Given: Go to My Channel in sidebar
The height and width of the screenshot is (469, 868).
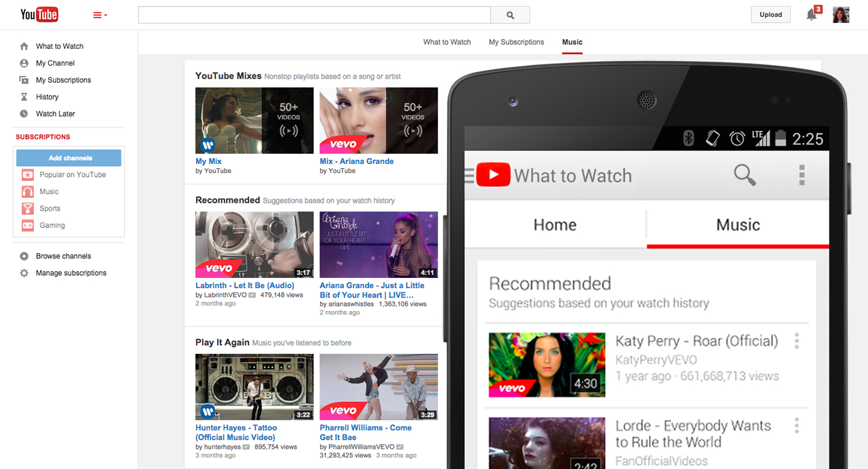Looking at the screenshot, I should [55, 63].
